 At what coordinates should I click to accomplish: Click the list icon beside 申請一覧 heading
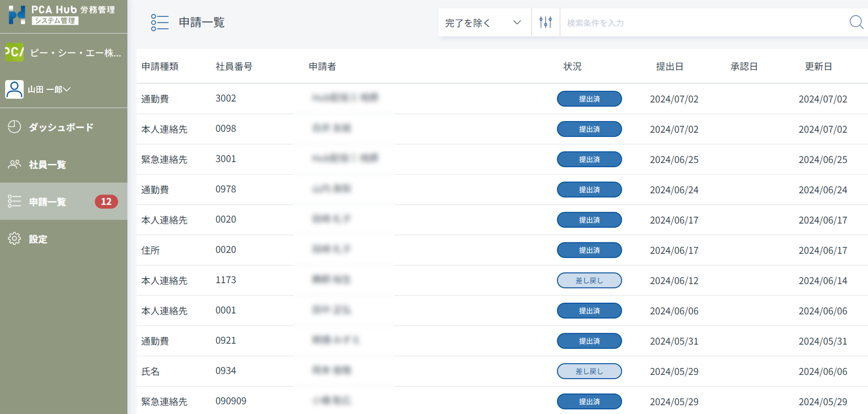pos(159,23)
